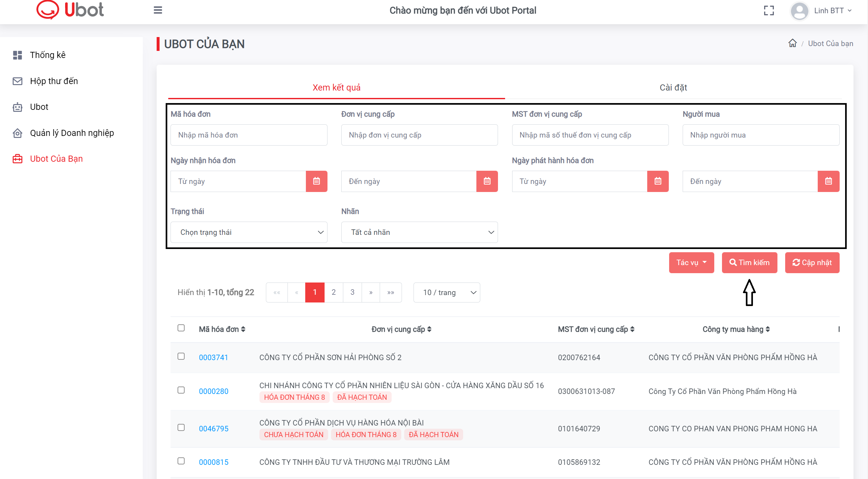The image size is (868, 479).
Task: Click HÓA ĐƠN THÁNG 8 tag on row 0000280
Action: pyautogui.click(x=294, y=397)
